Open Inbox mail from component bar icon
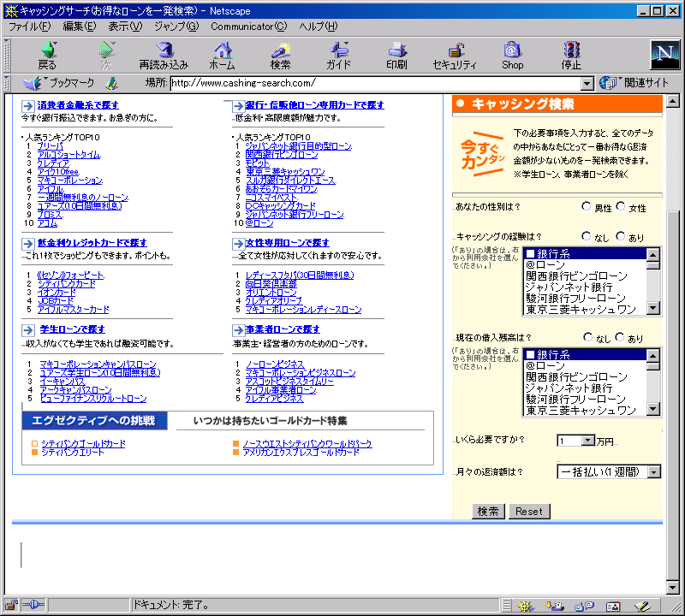 pyautogui.click(x=555, y=606)
